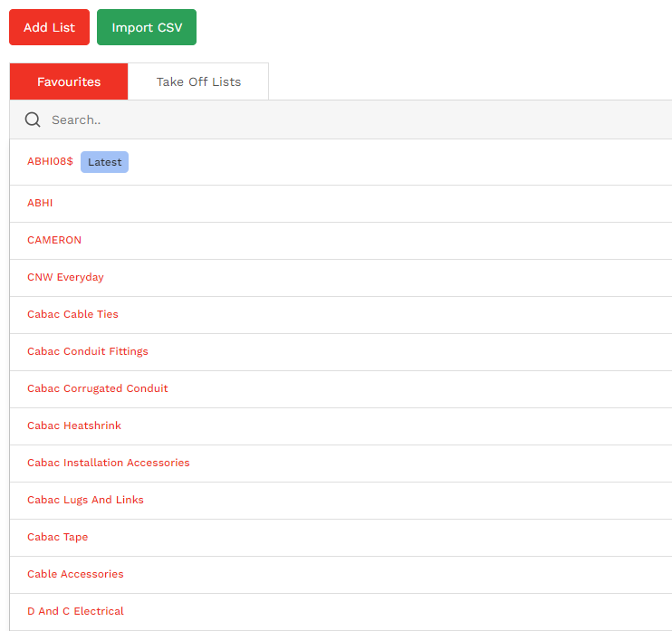
Task: Select the Cabac Tape list
Action: pyautogui.click(x=57, y=537)
